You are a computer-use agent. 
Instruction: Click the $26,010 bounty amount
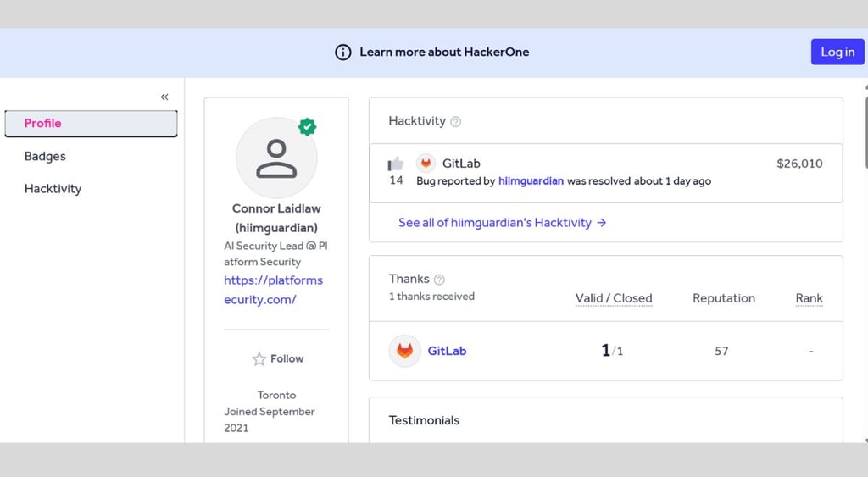pos(799,164)
